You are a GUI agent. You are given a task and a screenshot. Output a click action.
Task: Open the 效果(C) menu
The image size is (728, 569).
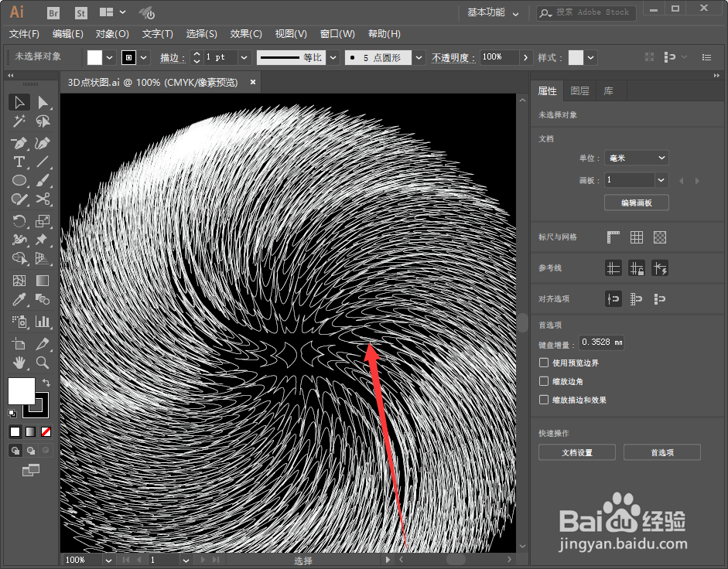pyautogui.click(x=246, y=34)
